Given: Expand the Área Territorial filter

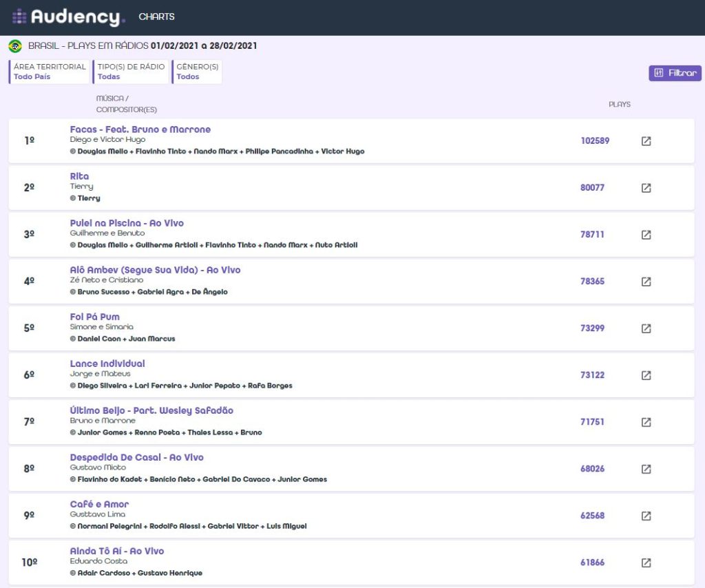Looking at the screenshot, I should coord(50,72).
